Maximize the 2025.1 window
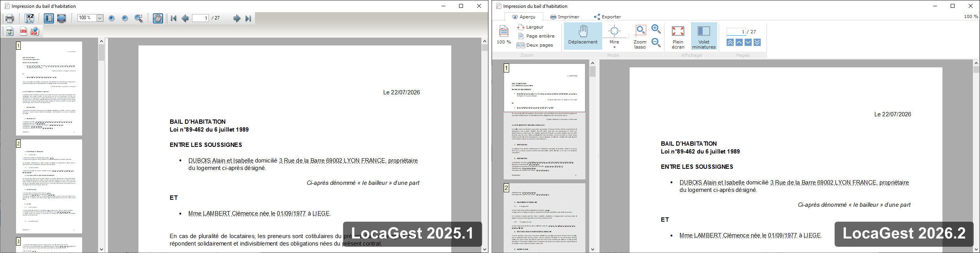 461,6
